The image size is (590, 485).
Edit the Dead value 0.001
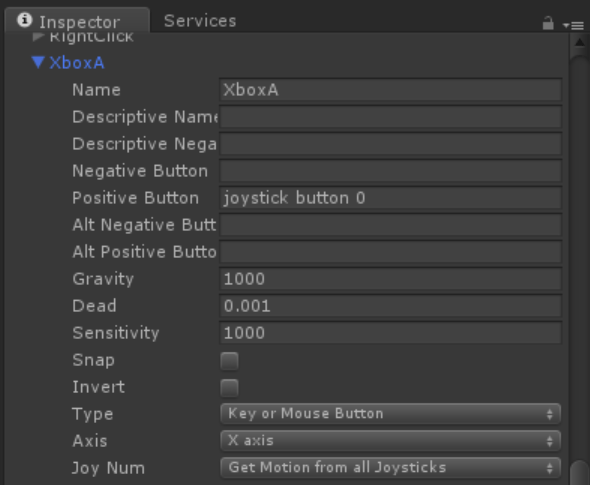tap(391, 306)
